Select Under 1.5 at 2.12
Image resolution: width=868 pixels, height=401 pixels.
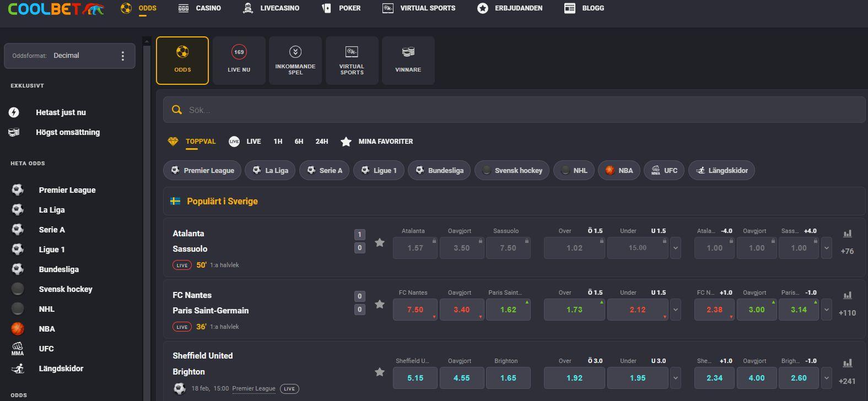coord(638,310)
